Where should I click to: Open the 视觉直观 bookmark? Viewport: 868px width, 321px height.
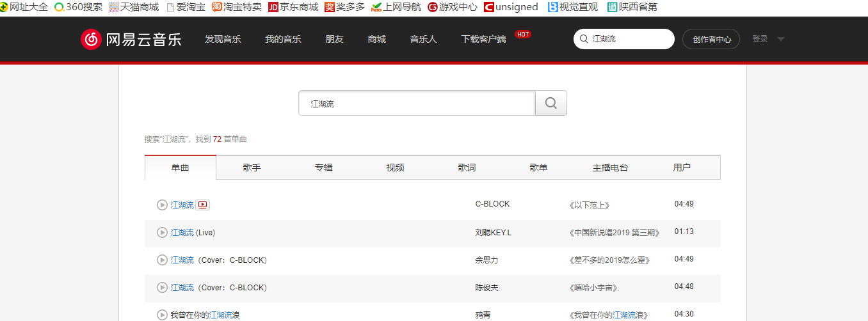(573, 7)
